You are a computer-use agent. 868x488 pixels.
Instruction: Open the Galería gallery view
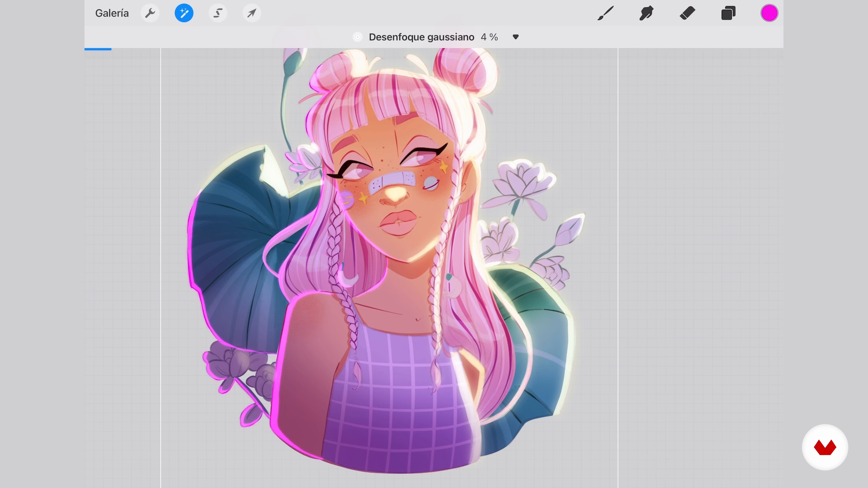tap(112, 13)
